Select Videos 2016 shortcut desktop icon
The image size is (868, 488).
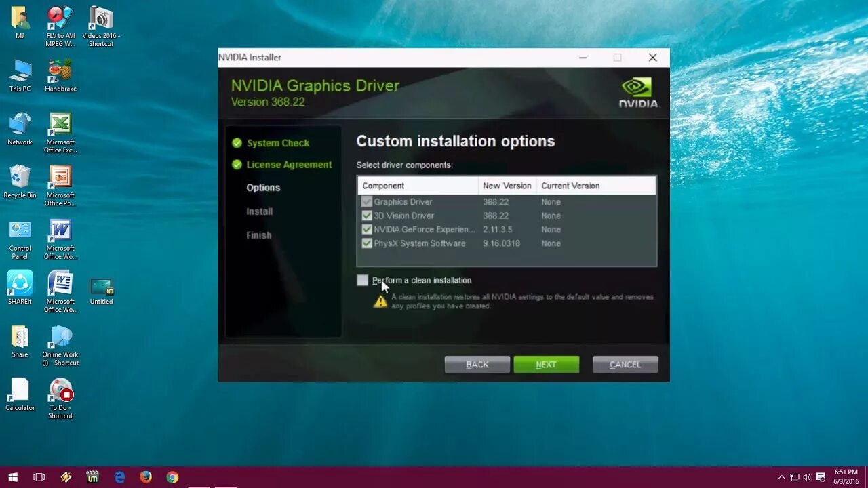coord(101,26)
